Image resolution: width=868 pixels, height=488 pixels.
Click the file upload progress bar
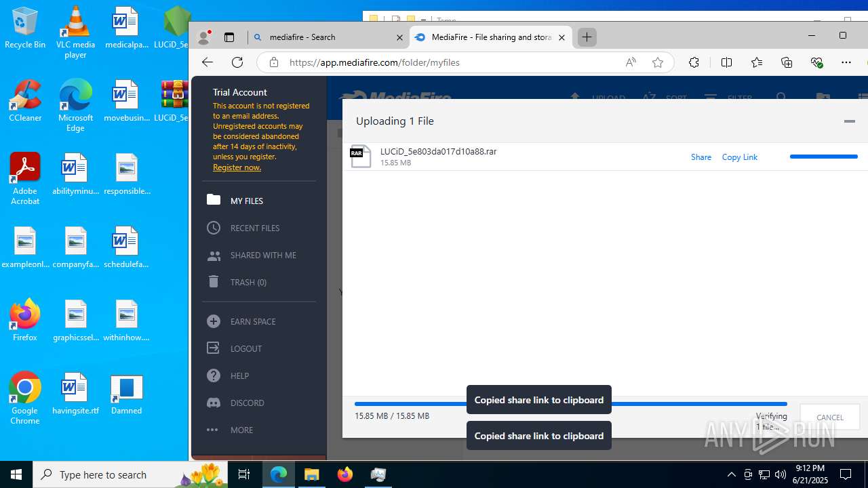pos(824,157)
